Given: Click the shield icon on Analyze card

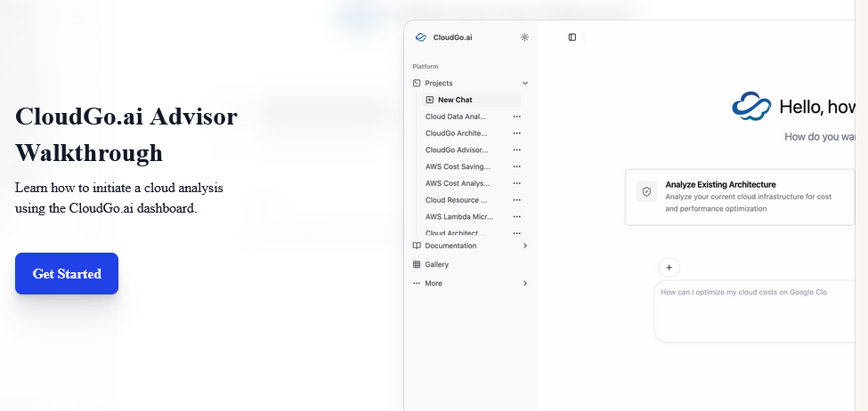Looking at the screenshot, I should [x=646, y=191].
